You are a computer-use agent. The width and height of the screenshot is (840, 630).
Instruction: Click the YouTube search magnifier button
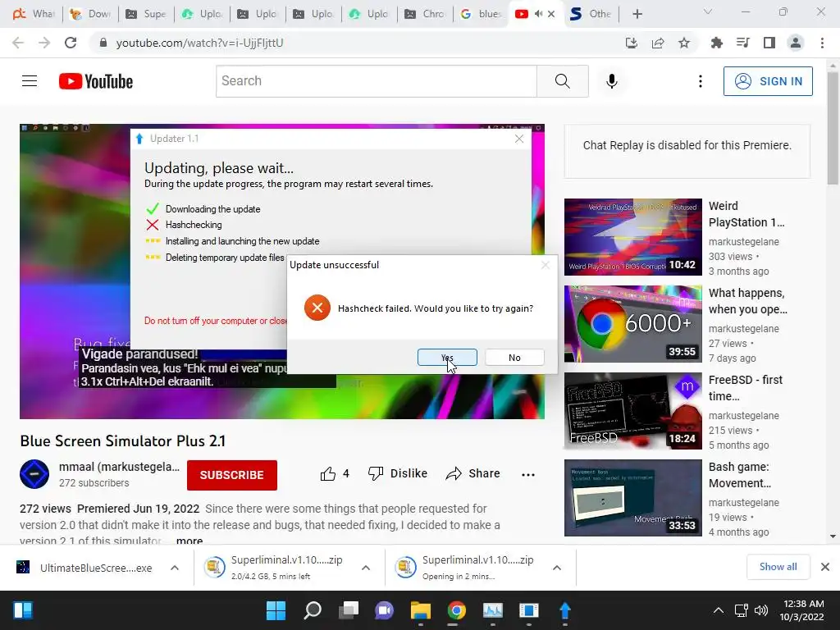[563, 81]
